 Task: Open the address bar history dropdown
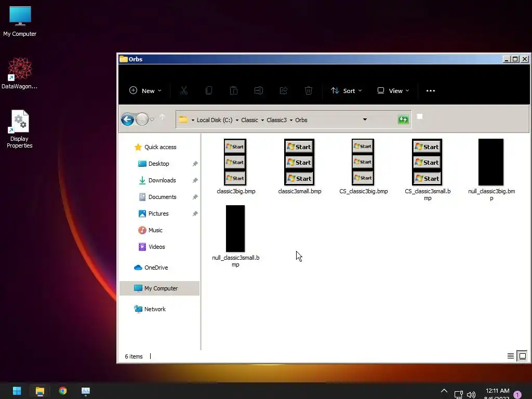365,119
